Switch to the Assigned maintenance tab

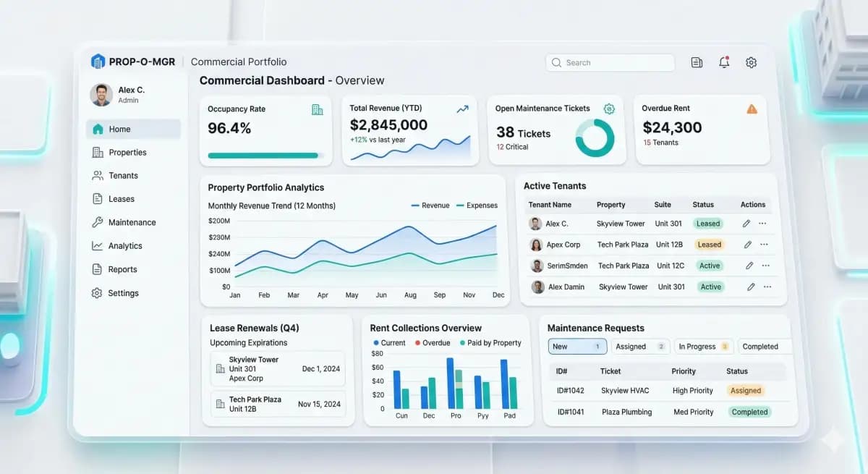click(639, 346)
